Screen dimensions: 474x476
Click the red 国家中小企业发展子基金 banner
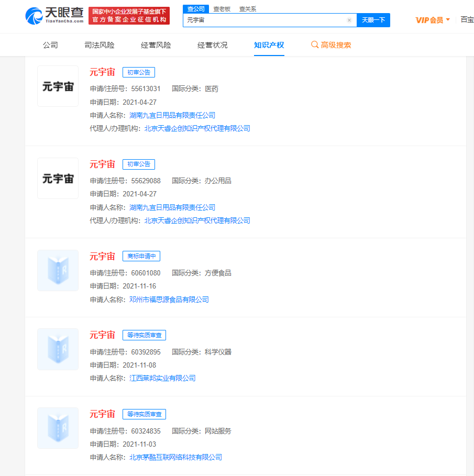click(x=129, y=16)
